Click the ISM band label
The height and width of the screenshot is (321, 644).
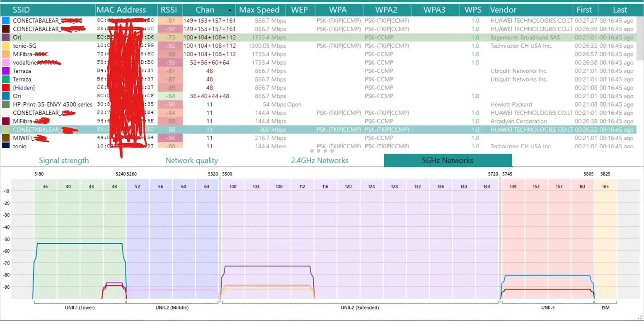(605, 308)
